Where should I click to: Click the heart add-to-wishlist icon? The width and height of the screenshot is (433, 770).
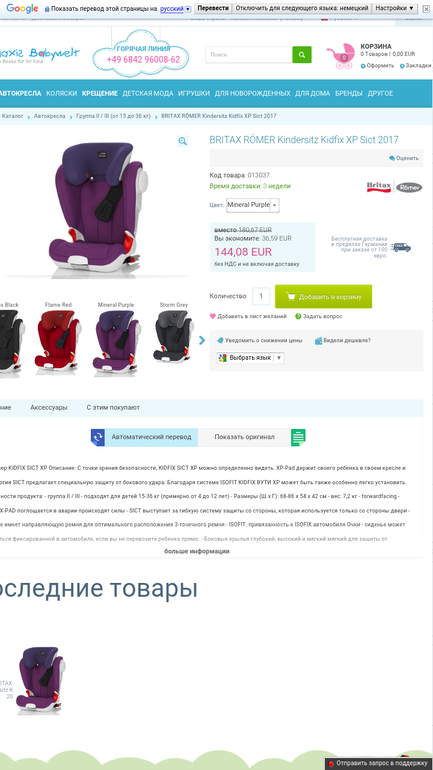(213, 316)
